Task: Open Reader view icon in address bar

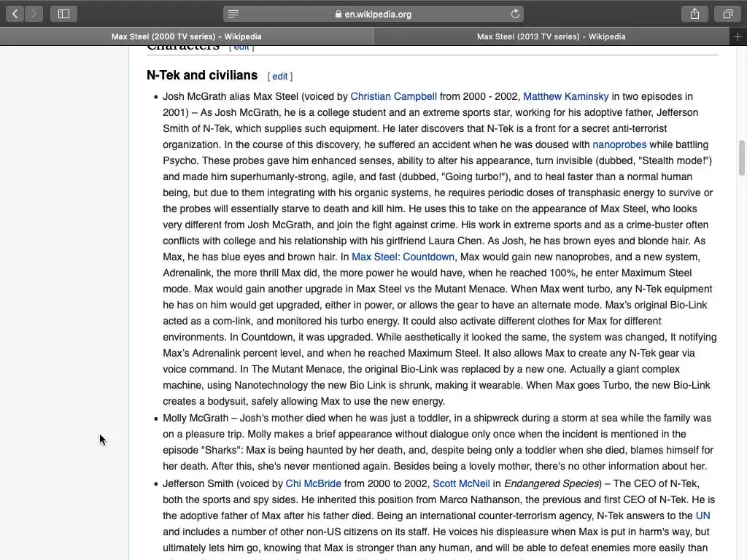Action: [x=233, y=14]
